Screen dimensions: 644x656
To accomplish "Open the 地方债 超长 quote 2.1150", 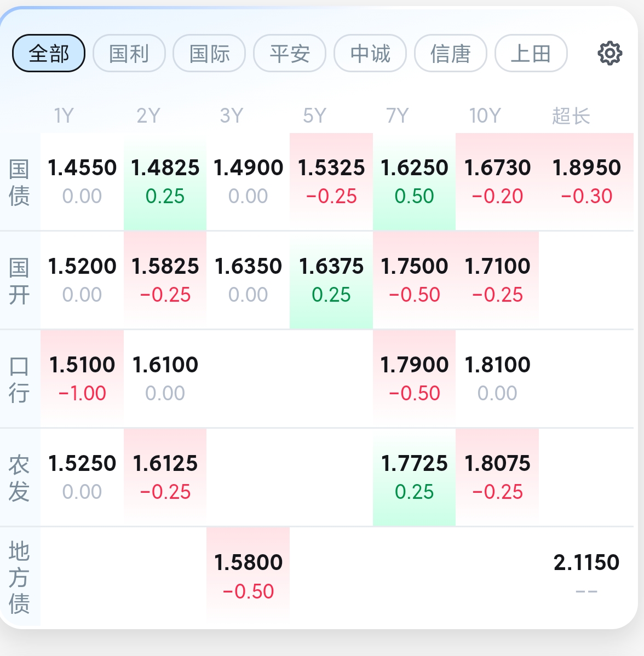I will (x=586, y=576).
